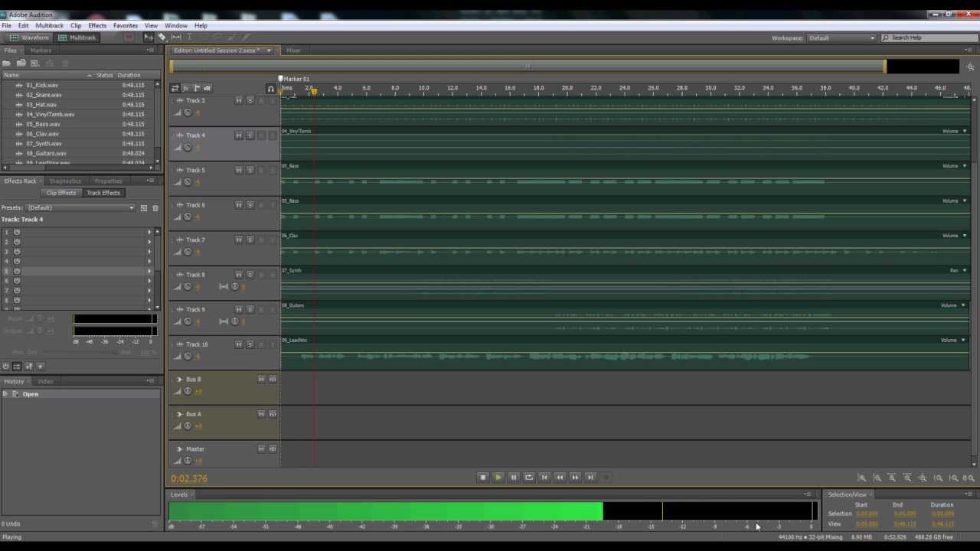Solo Track 10
The height and width of the screenshot is (551, 980).
250,344
